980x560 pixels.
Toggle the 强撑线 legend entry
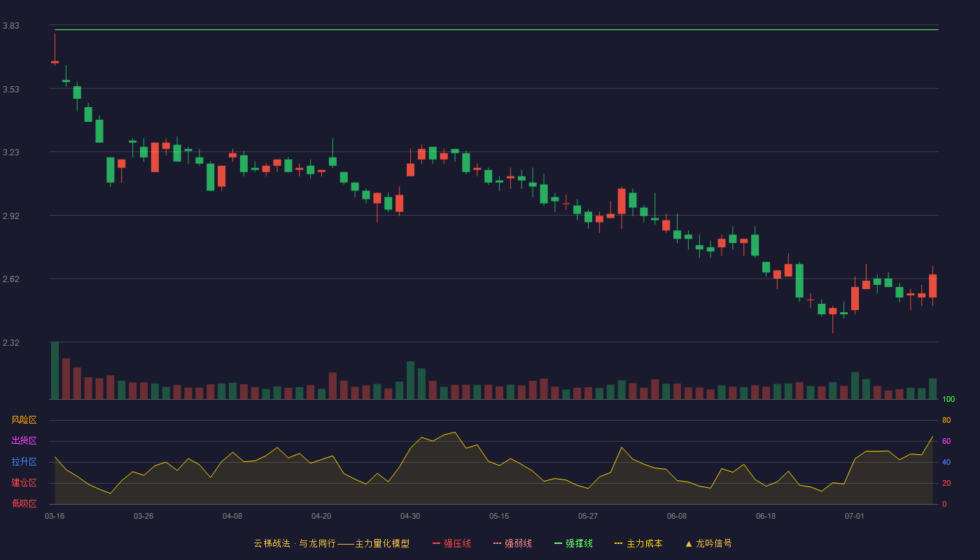(x=573, y=543)
